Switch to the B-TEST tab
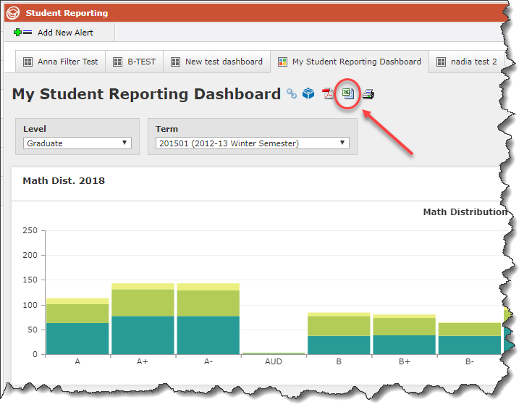532x415 pixels. (134, 62)
